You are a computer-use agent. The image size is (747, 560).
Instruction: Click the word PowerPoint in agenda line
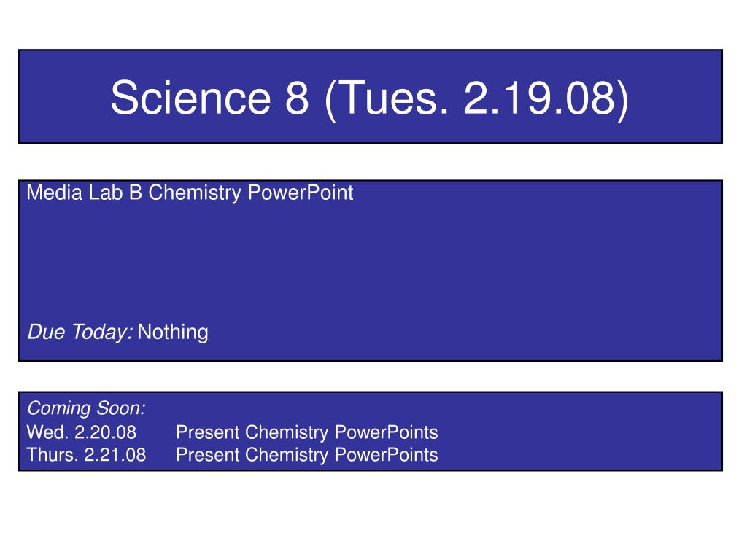(x=301, y=192)
